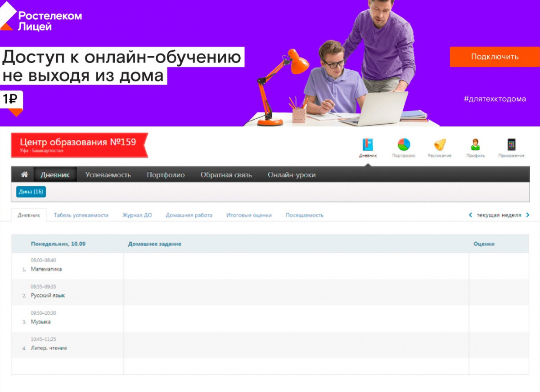The height and width of the screenshot is (392, 540).
Task: Open Портфолио in the dark navigation bar
Action: coord(166,175)
